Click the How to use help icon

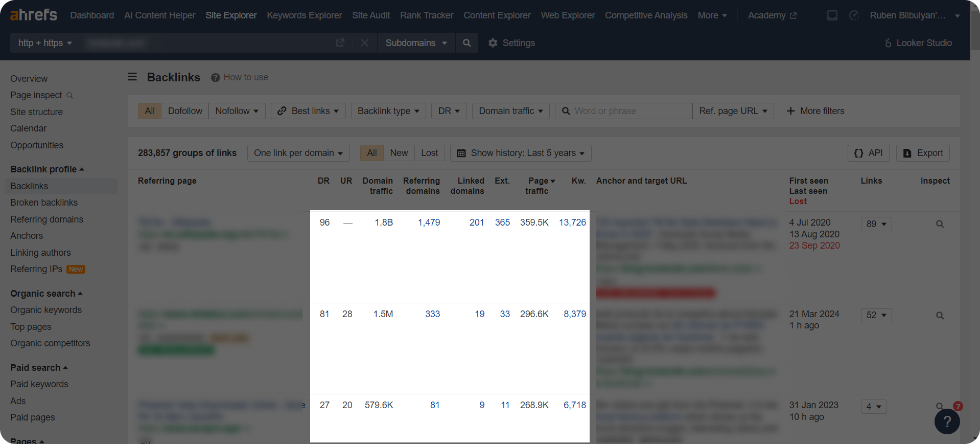point(215,77)
